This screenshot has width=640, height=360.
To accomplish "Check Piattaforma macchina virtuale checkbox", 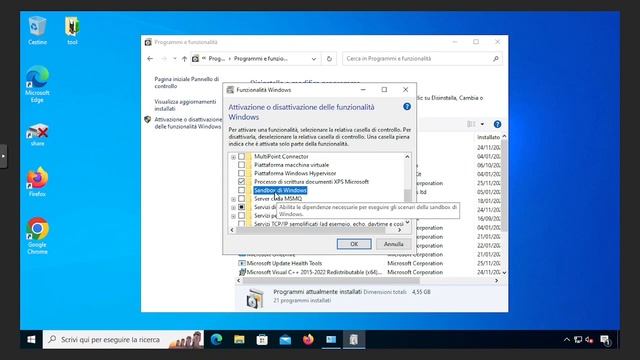I will [x=242, y=165].
